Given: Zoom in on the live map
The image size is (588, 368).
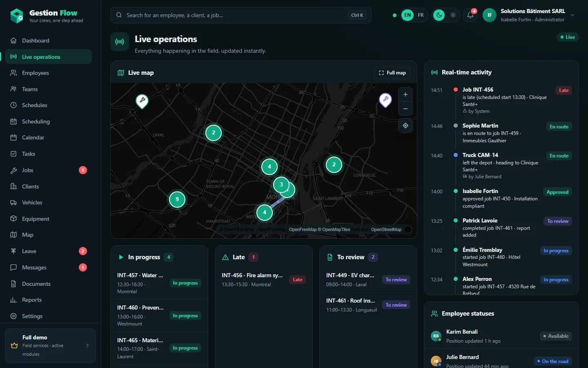Looking at the screenshot, I should coord(405,94).
